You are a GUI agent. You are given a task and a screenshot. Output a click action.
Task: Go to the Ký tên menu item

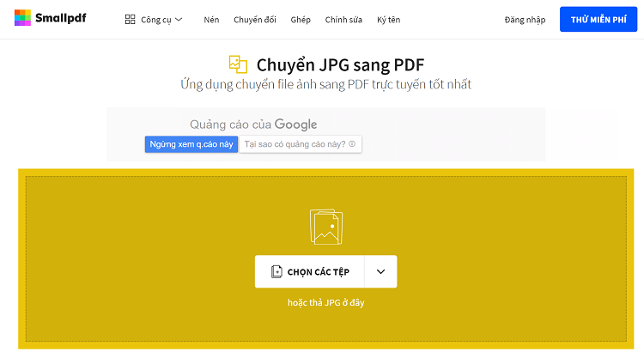pyautogui.click(x=388, y=19)
